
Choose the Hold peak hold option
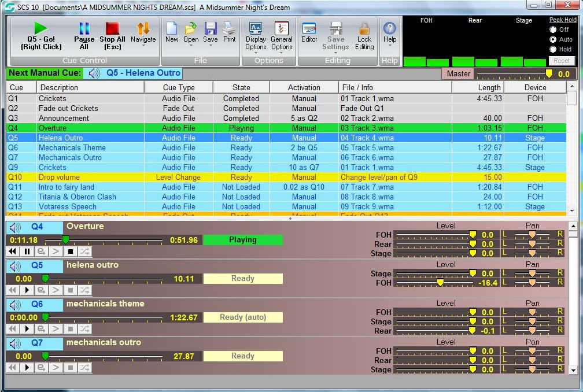[x=554, y=49]
